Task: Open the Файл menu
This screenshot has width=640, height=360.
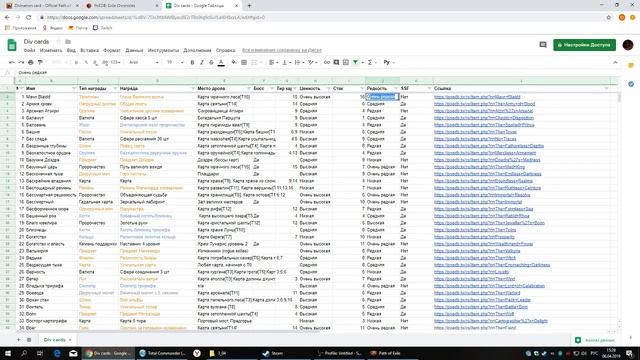Action: [x=29, y=50]
